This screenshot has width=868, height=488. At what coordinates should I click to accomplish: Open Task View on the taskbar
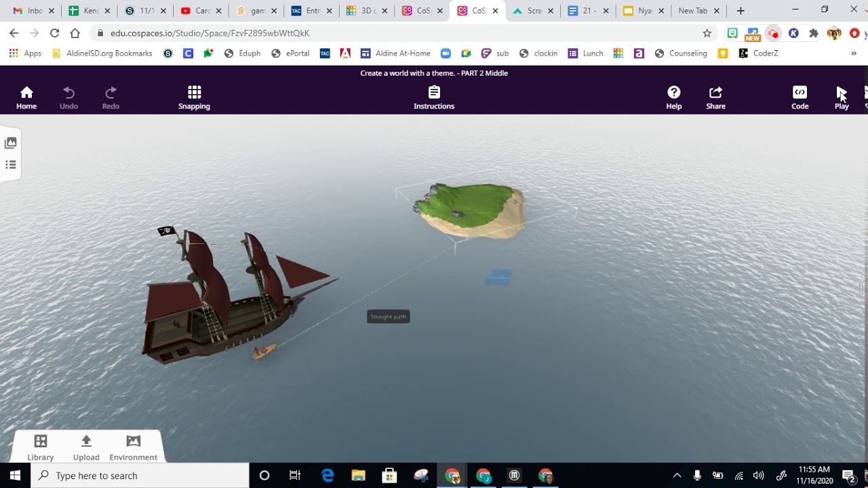(295, 476)
